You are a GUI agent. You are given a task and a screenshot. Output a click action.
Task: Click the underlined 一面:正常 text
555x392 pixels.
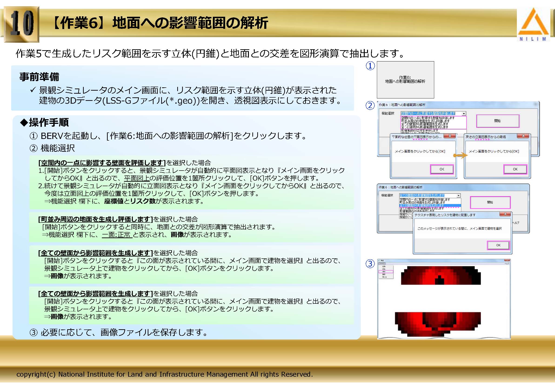117,234
